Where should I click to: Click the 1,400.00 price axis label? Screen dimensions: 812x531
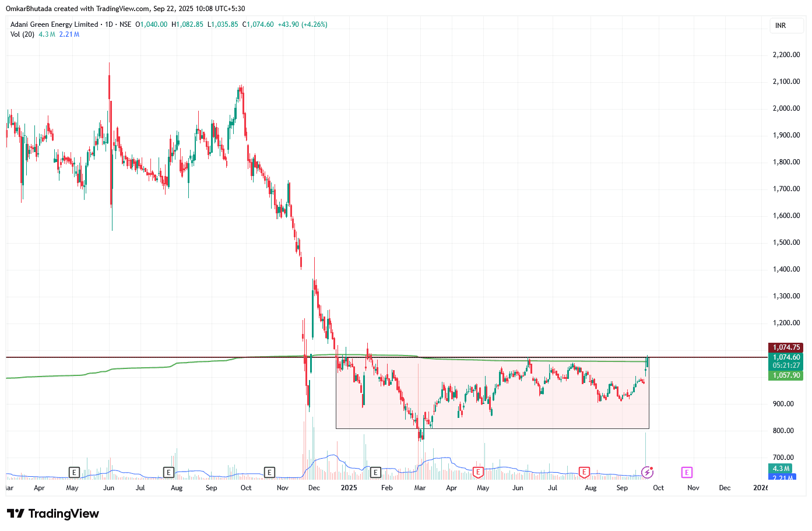click(x=786, y=269)
